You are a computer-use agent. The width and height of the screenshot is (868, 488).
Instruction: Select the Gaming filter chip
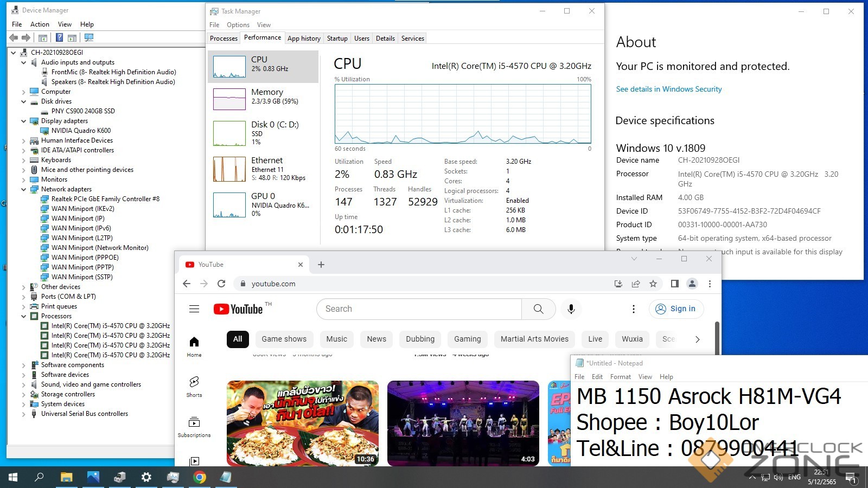(x=467, y=339)
